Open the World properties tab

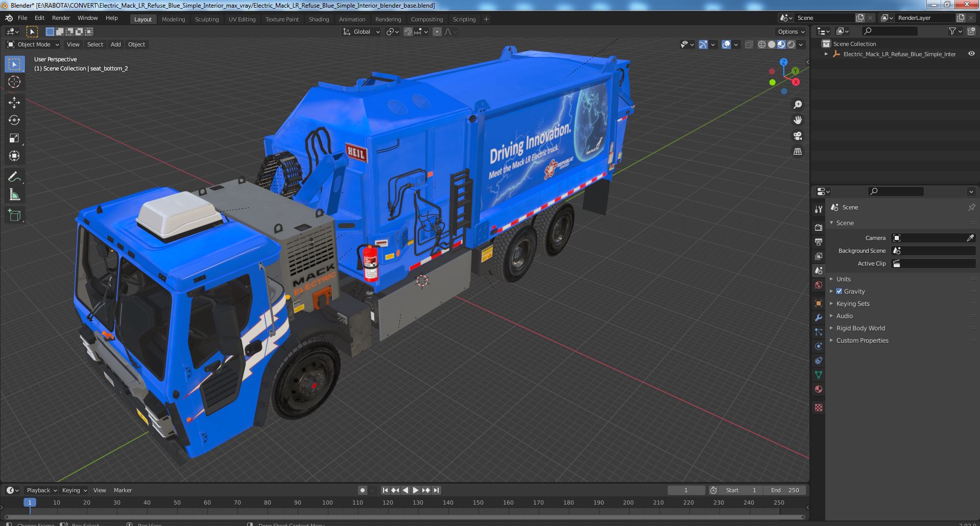[x=819, y=285]
